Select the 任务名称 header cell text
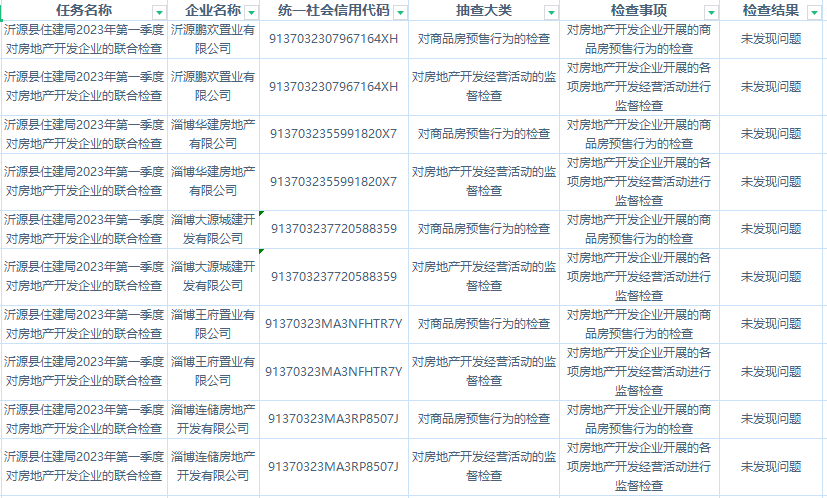The height and width of the screenshot is (498, 827). (84, 10)
